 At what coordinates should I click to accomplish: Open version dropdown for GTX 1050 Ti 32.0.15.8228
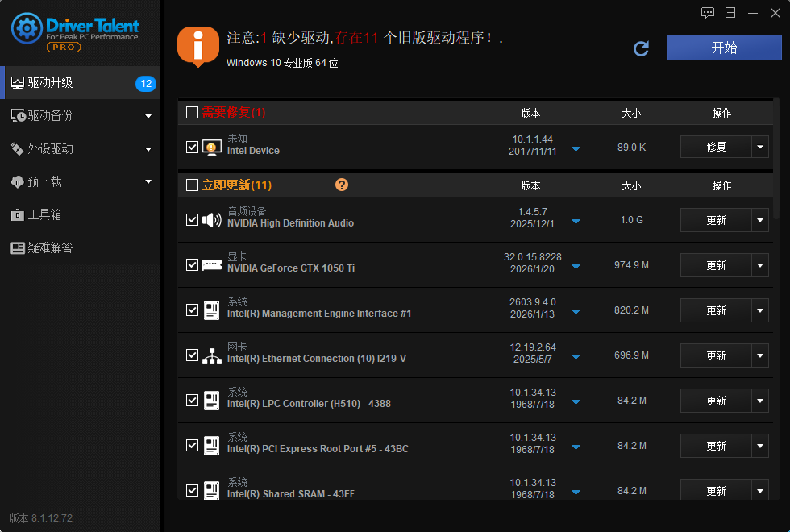click(576, 267)
